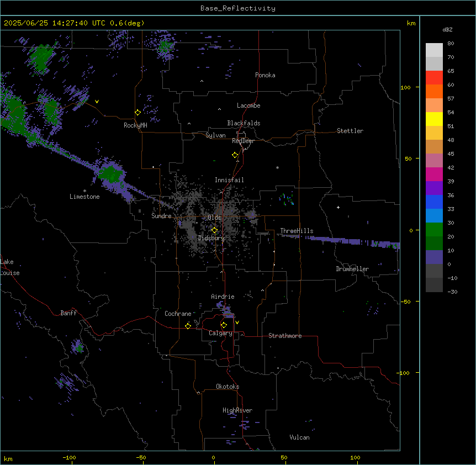Click the Airdrie label
This screenshot has width=476, height=465.
[223, 297]
